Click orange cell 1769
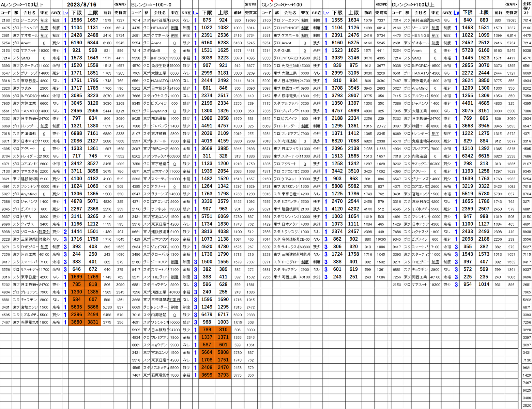The width and height of the screenshot is (532, 409). 93,277
